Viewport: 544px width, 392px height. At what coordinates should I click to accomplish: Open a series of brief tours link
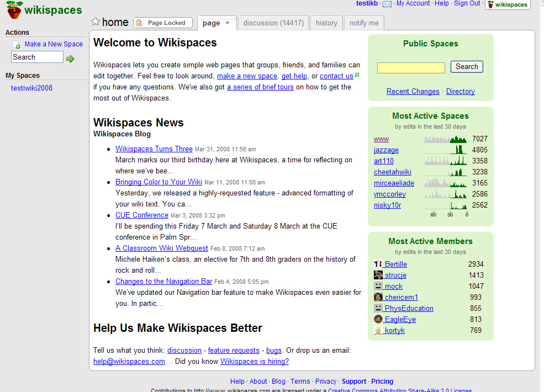click(260, 87)
